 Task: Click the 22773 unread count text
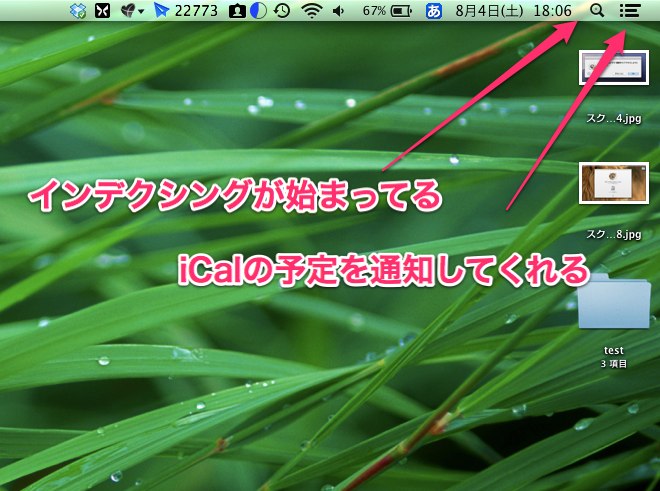[x=196, y=11]
